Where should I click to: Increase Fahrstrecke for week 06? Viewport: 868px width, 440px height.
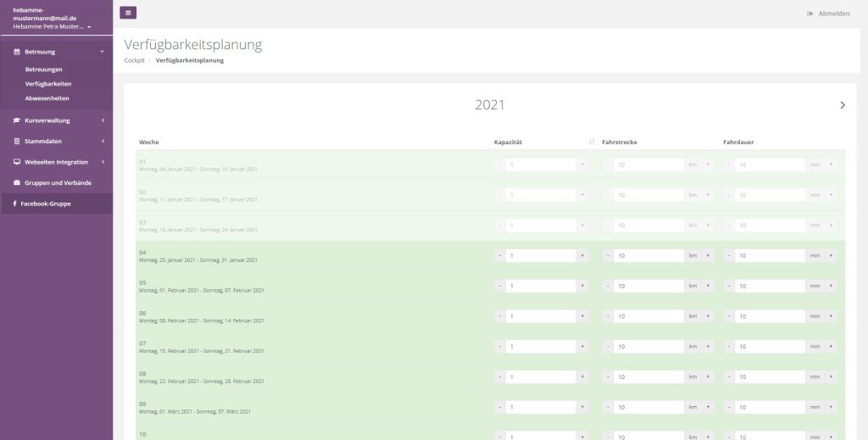(x=708, y=316)
